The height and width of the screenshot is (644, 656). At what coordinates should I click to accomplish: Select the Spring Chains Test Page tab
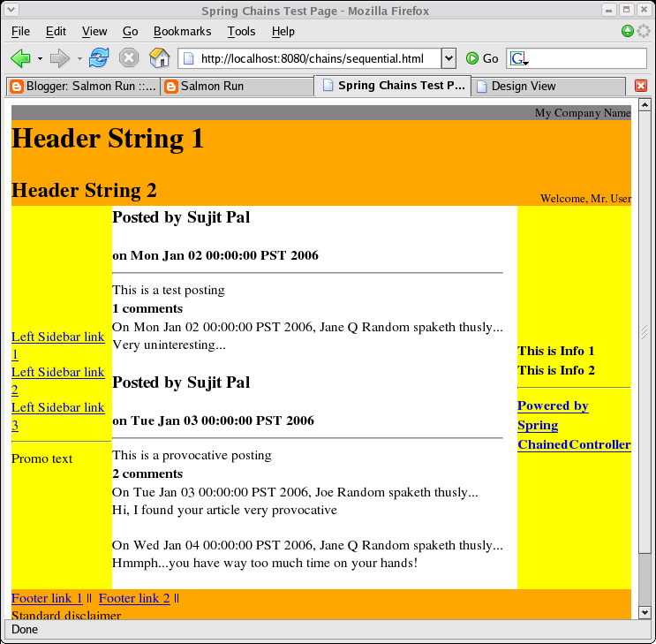[392, 86]
